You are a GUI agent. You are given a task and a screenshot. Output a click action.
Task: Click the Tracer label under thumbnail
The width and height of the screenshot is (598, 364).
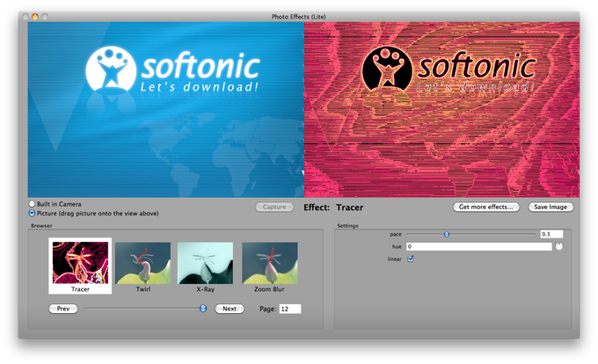[80, 289]
